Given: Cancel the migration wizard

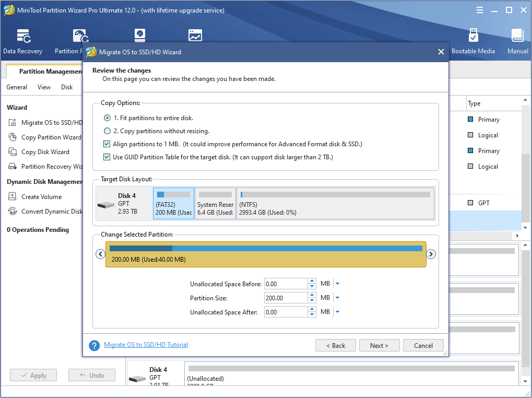Looking at the screenshot, I should pos(423,345).
